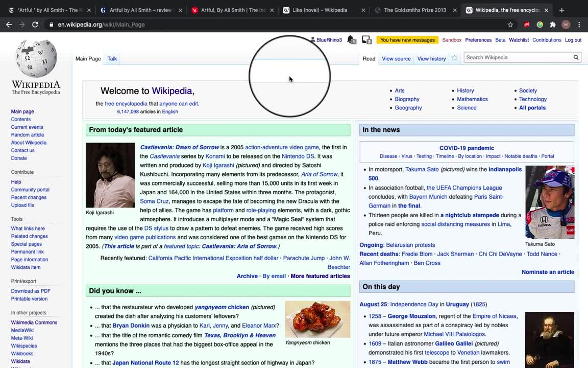Bookmark this page with the star icon in address bar

tap(510, 25)
